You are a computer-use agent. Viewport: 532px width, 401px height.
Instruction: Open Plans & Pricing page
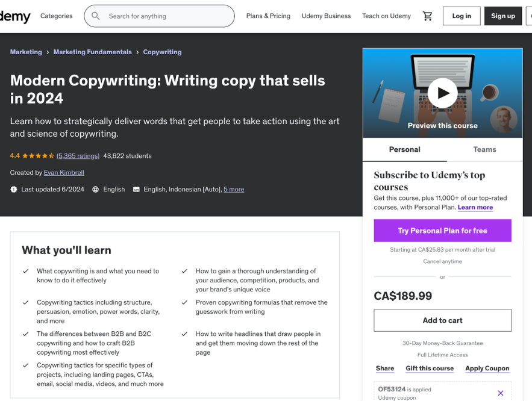(x=268, y=16)
